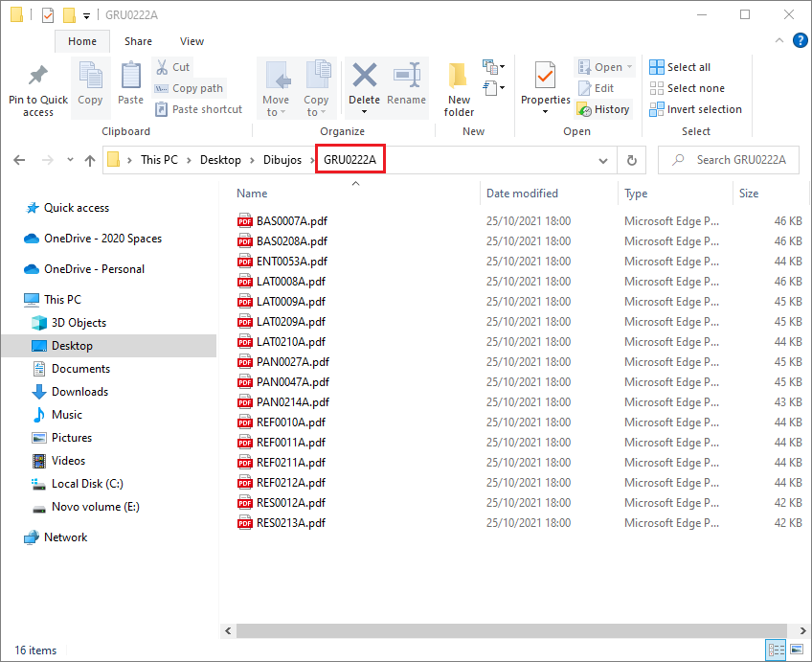This screenshot has width=812, height=662.
Task: Click Select all in the ribbon
Action: 680,67
